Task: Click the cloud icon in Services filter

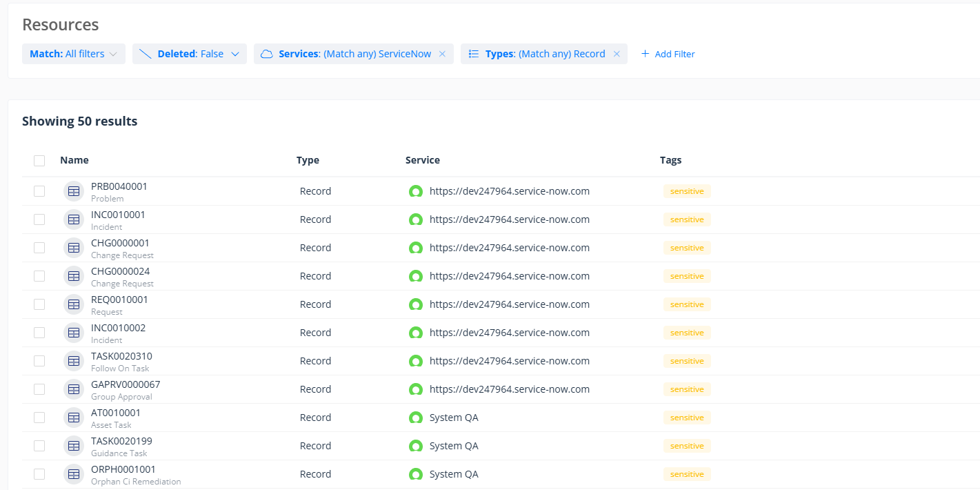Action: pos(266,54)
